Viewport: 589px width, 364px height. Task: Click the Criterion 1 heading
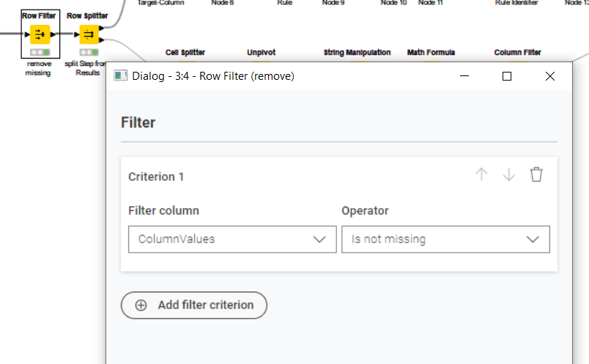156,177
